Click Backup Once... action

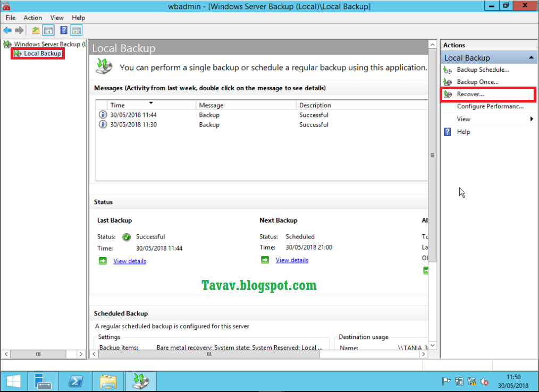click(x=477, y=82)
